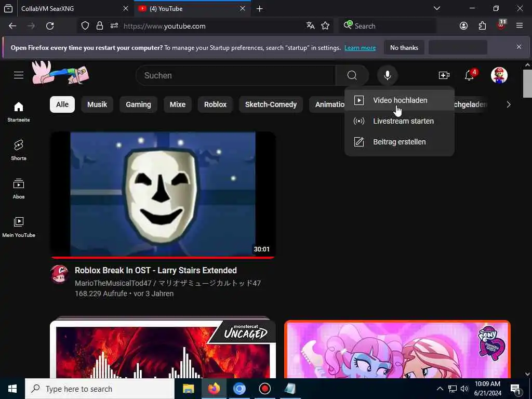The width and height of the screenshot is (532, 399).
Task: Click the YouTube Suchen search field
Action: pyautogui.click(x=235, y=75)
